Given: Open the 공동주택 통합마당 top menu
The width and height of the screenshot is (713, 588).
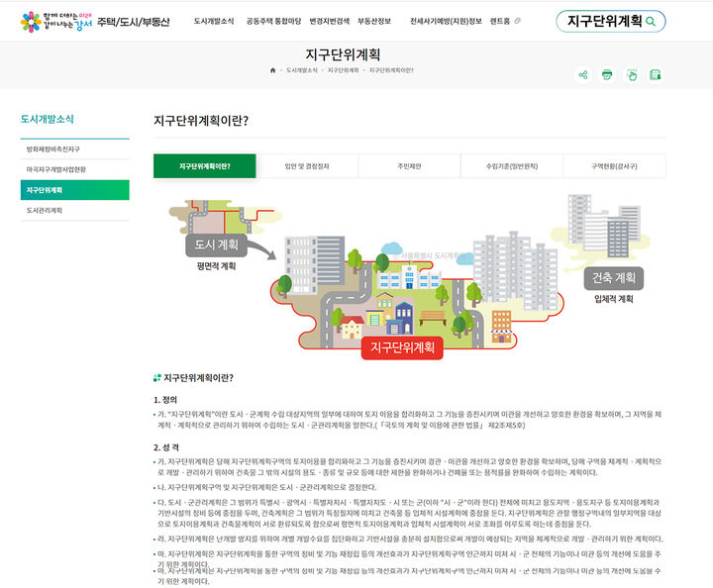Looking at the screenshot, I should point(277,21).
